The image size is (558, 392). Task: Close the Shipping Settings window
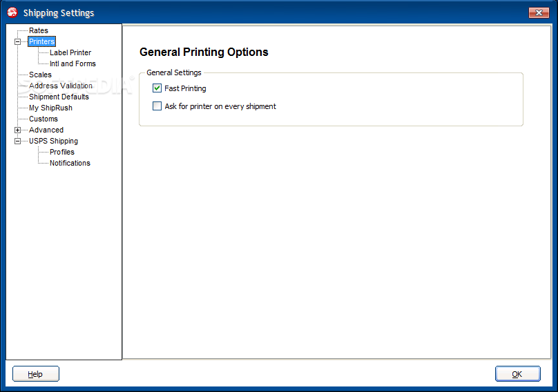point(539,13)
